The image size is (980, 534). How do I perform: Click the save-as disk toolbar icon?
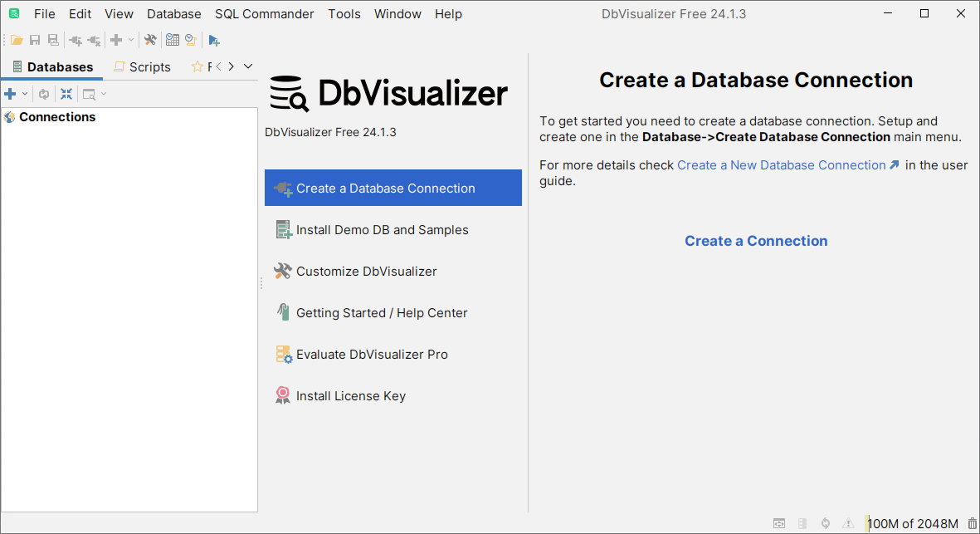54,40
